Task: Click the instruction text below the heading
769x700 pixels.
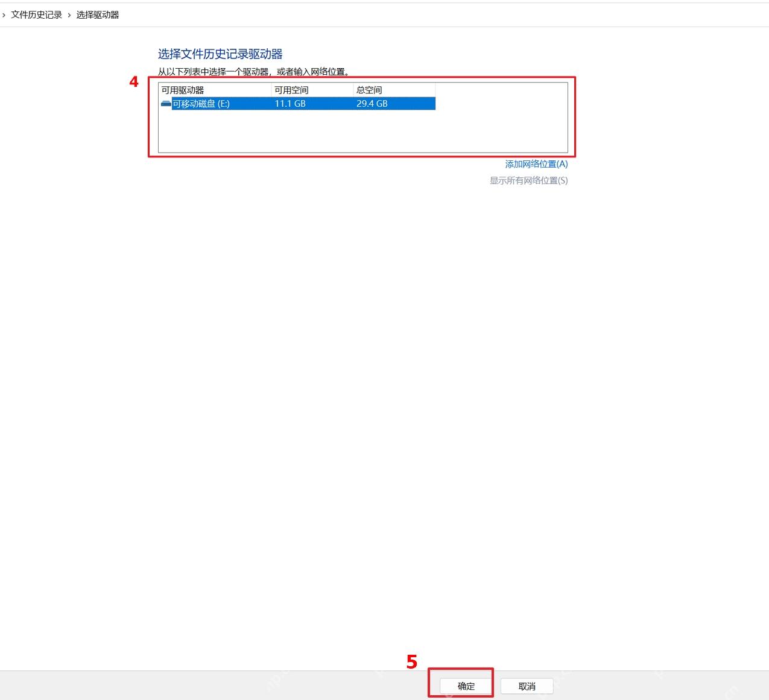Action: 254,72
